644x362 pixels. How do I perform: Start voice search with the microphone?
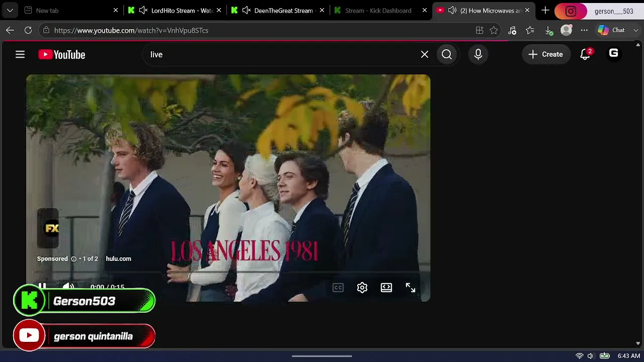click(x=478, y=54)
